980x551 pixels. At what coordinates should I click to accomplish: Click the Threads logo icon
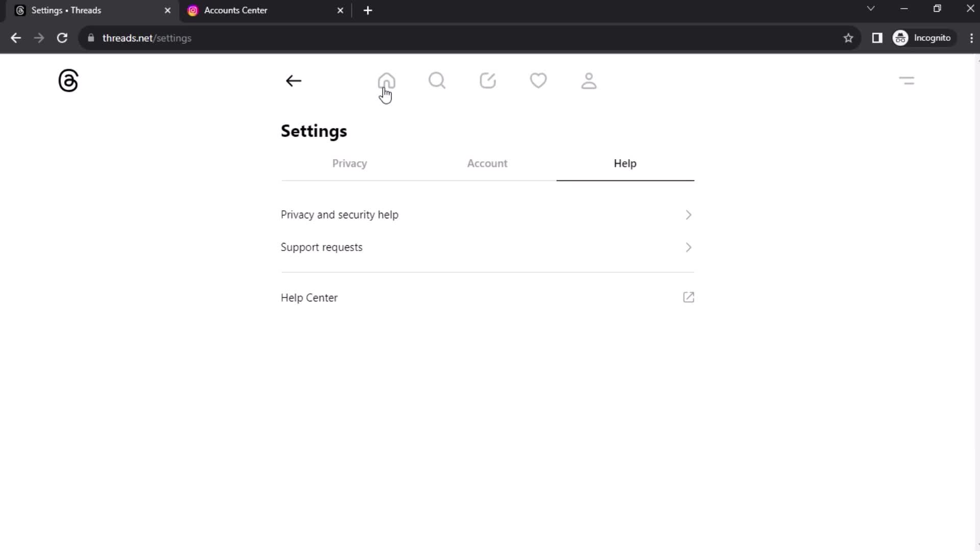(68, 81)
